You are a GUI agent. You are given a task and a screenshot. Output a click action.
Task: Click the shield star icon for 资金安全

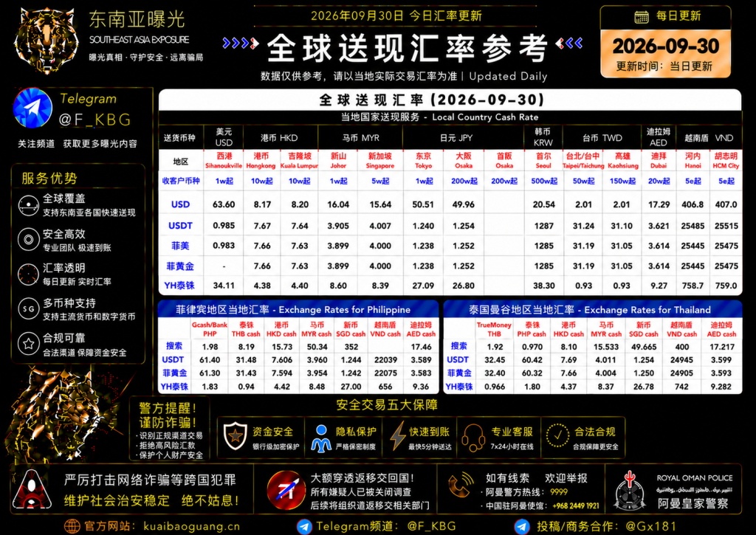[x=236, y=436]
